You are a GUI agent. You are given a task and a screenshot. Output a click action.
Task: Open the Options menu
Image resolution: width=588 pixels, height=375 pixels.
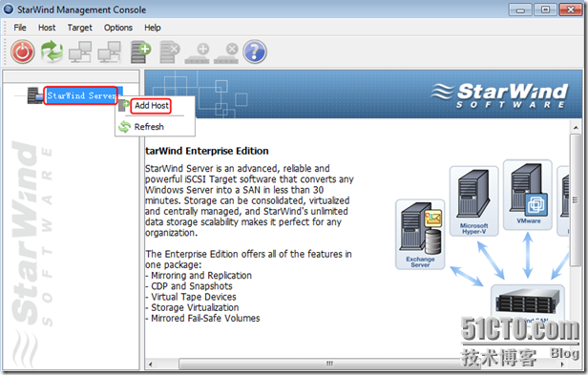coord(118,28)
